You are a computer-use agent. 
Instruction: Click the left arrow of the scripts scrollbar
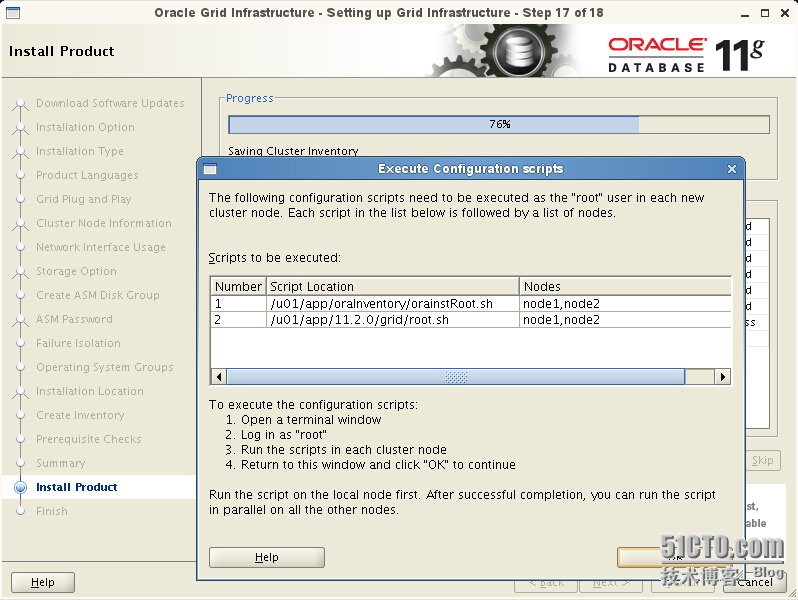click(x=219, y=377)
